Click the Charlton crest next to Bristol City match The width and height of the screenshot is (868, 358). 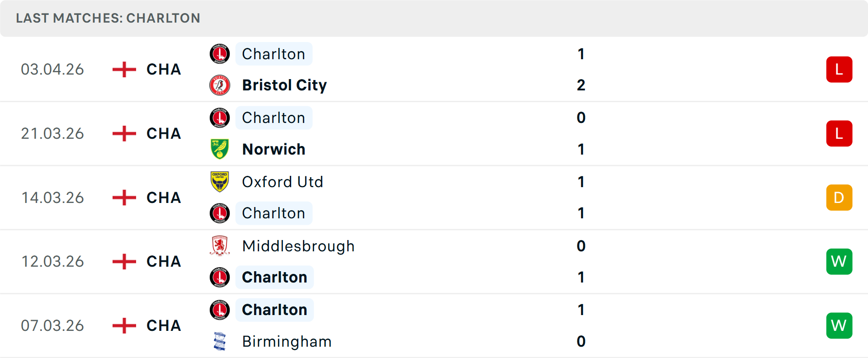point(220,54)
